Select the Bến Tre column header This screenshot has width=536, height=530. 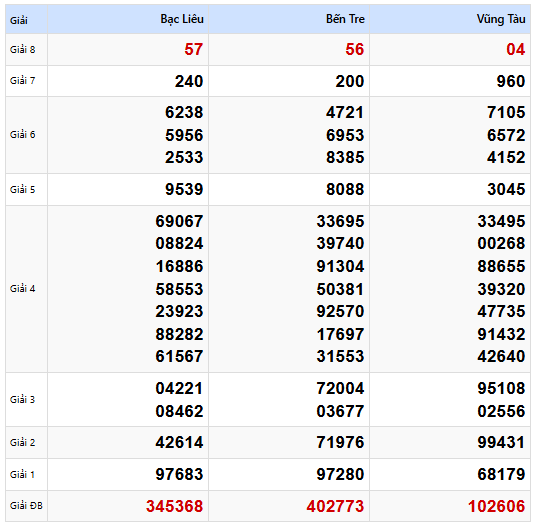[x=345, y=19]
